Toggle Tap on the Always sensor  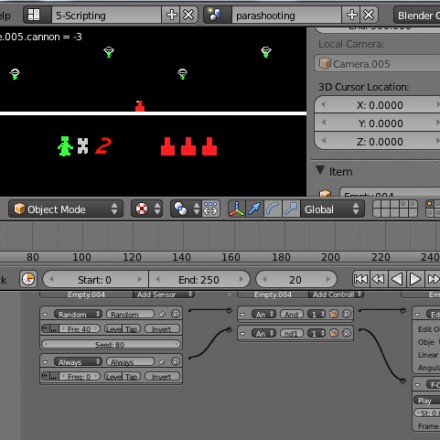132,377
